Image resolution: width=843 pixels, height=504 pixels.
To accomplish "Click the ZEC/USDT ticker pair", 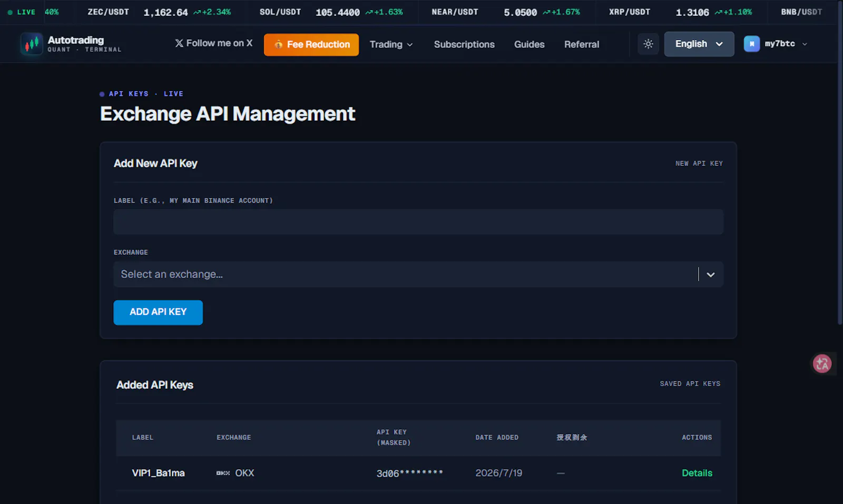I will click(108, 12).
